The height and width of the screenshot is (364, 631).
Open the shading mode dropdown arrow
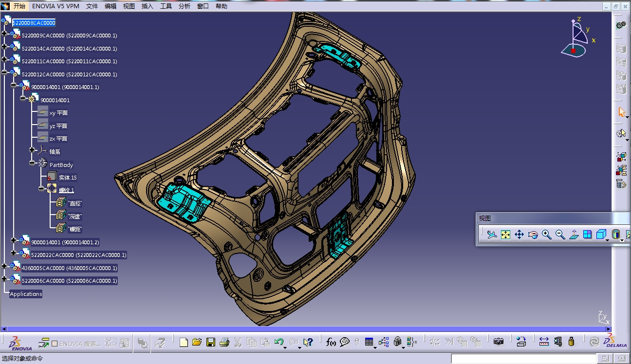pyautogui.click(x=622, y=240)
